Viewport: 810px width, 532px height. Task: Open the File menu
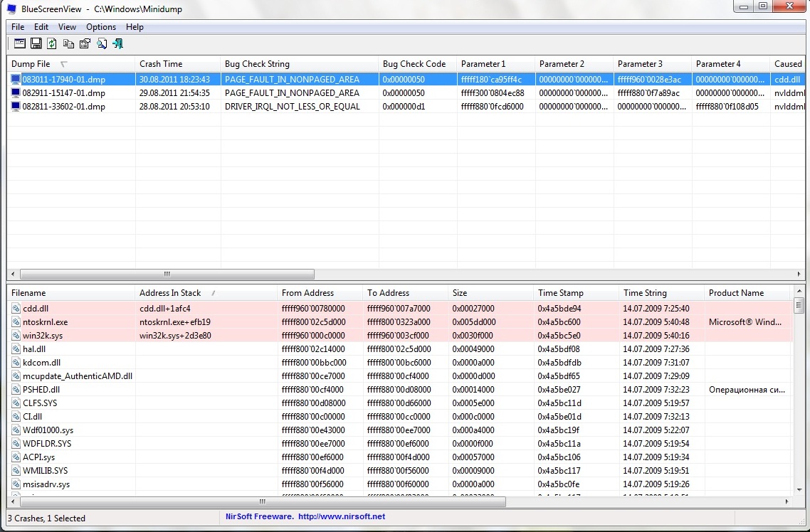pos(18,27)
